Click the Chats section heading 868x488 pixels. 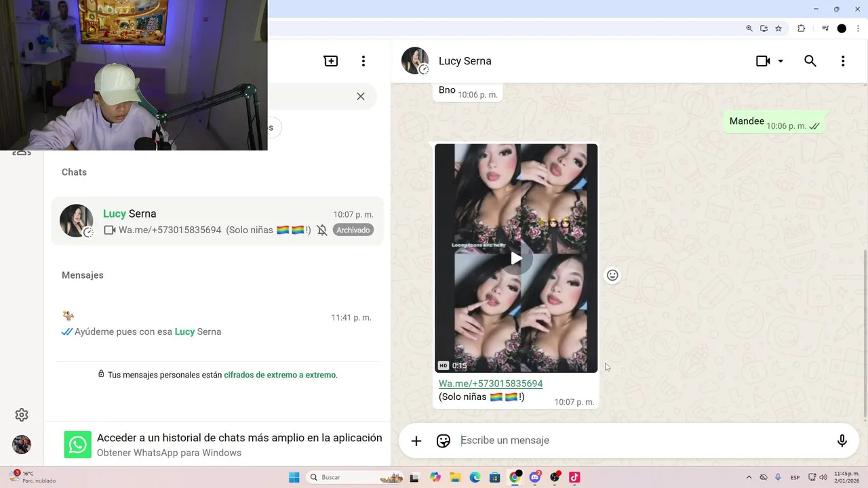[74, 172]
